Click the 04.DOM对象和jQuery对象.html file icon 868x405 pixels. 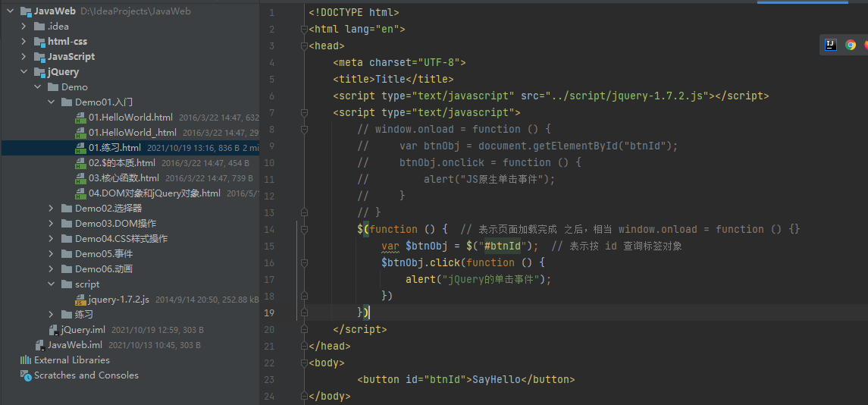click(x=81, y=193)
